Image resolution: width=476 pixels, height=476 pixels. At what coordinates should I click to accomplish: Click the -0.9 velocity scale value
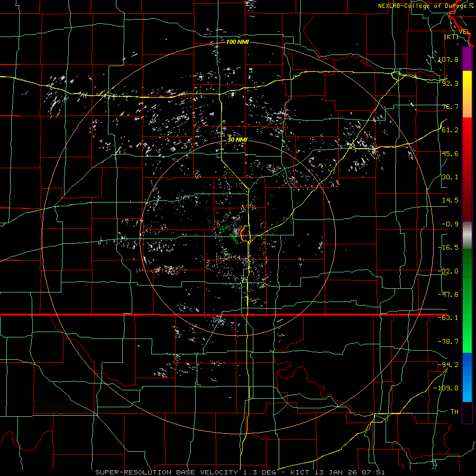coord(450,224)
